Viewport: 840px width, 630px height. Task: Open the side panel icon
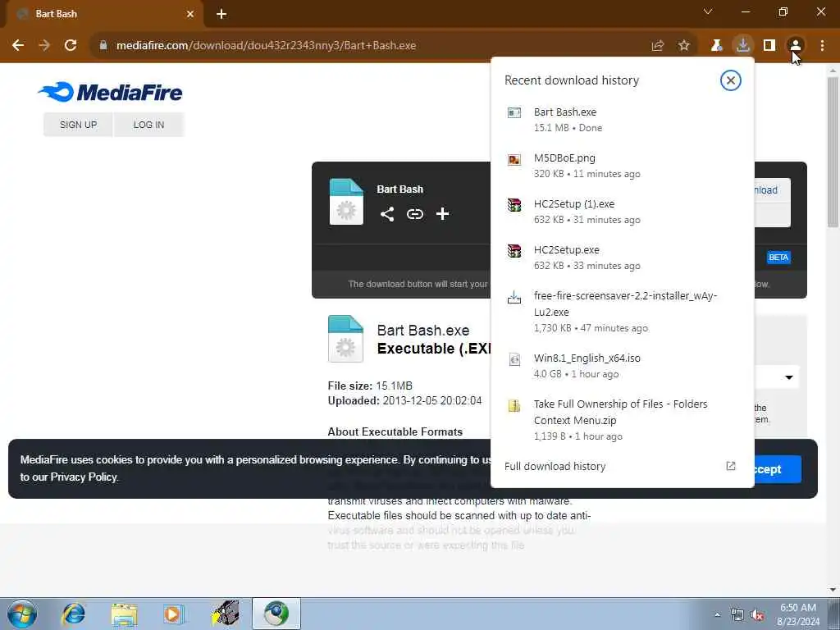769,46
